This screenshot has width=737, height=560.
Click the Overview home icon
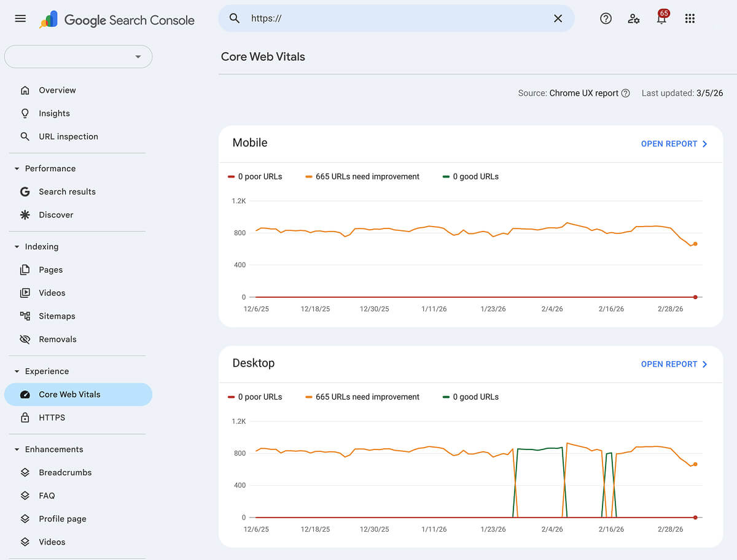[25, 90]
